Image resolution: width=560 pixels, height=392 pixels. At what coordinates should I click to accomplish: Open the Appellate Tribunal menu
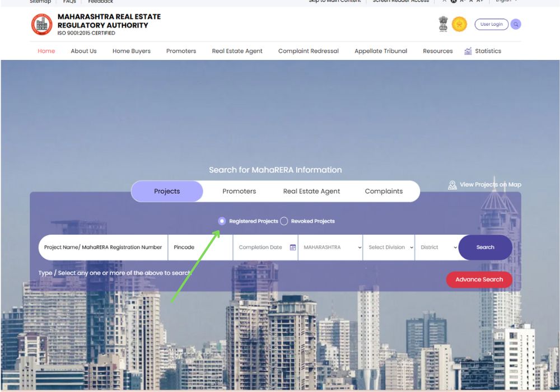click(x=381, y=51)
